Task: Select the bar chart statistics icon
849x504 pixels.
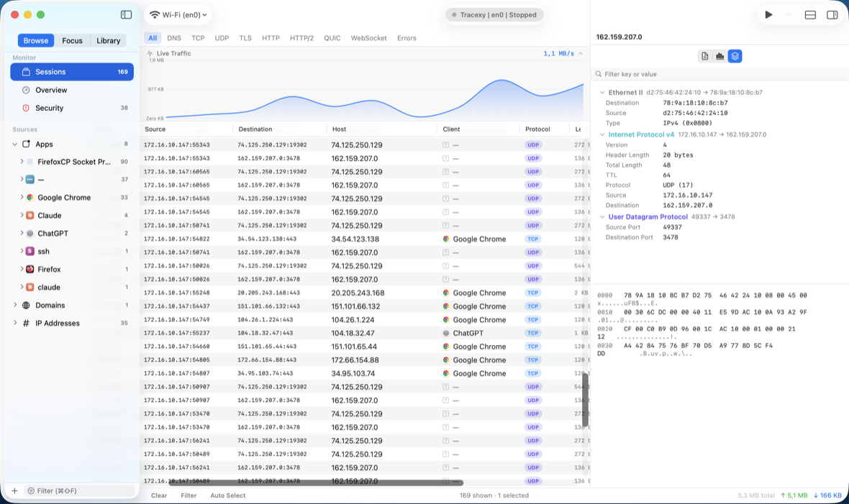Action: point(719,56)
